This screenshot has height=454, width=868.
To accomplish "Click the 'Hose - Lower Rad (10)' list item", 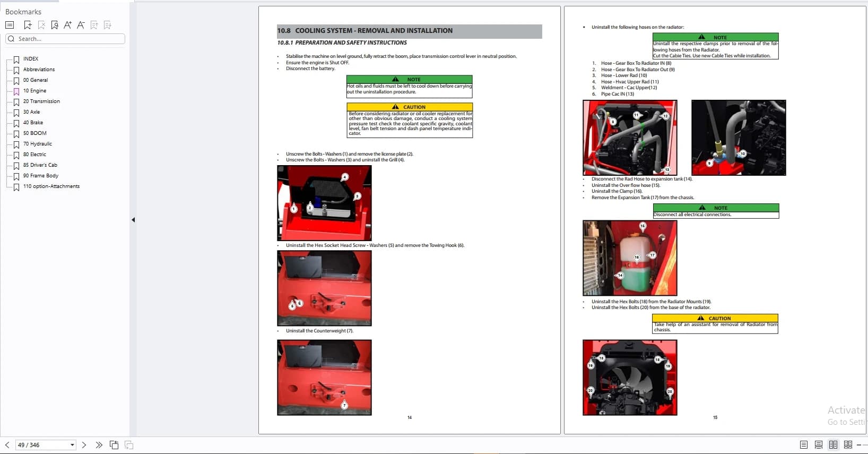I will pos(624,75).
